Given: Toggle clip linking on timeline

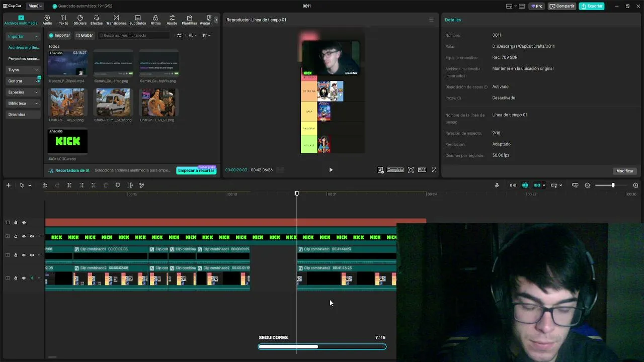Looking at the screenshot, I should [537, 186].
